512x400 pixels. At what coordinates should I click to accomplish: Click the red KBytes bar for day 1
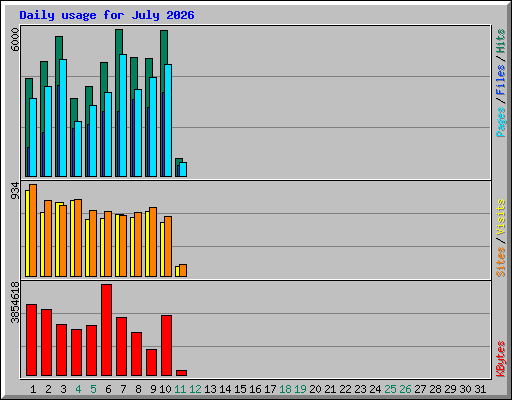(x=32, y=340)
